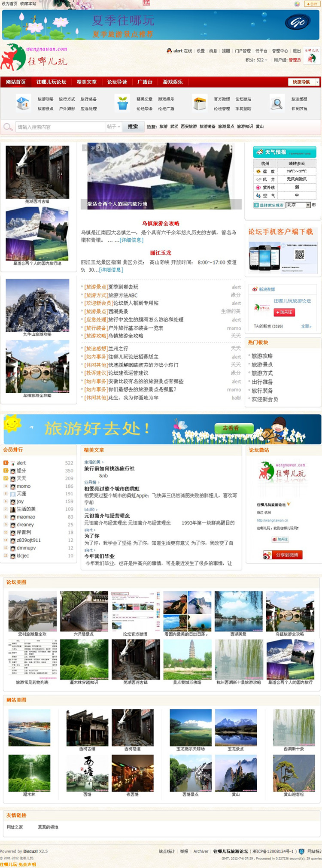322x868 pixels.
Task: Click 门户管理 link in header
Action: (x=243, y=51)
